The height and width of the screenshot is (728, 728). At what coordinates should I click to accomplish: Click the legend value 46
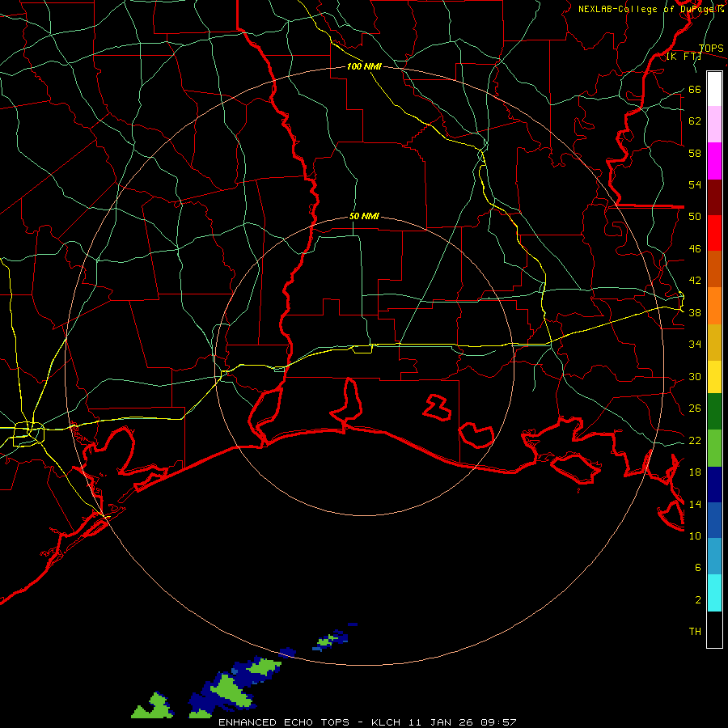tap(695, 249)
